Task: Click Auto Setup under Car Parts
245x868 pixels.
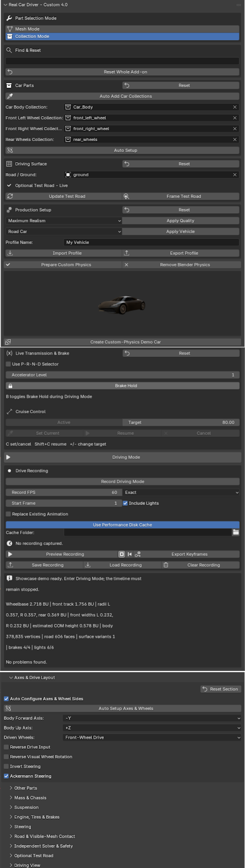Action: (x=122, y=150)
